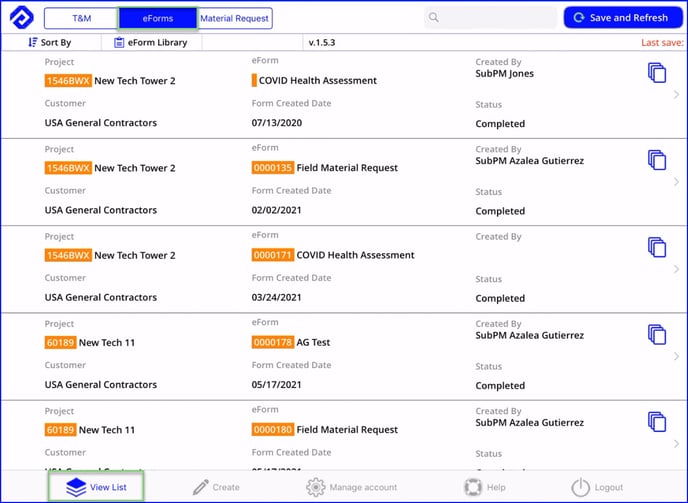Click the eForm Library clipboard icon

(119, 43)
